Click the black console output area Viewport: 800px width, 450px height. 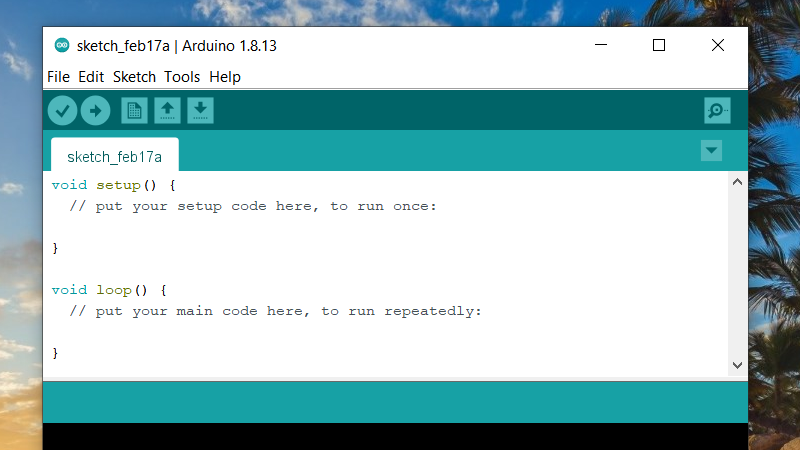tap(395, 436)
